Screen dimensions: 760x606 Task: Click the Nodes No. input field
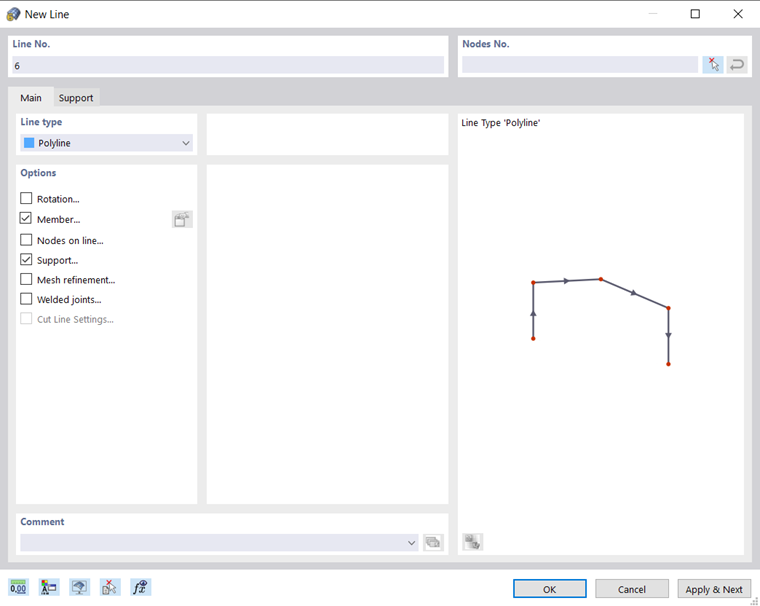pyautogui.click(x=580, y=64)
